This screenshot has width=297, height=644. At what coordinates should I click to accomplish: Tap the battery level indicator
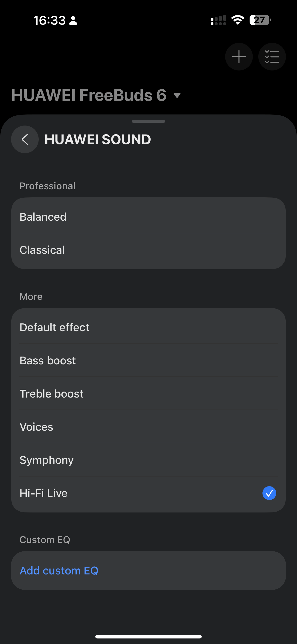click(260, 20)
